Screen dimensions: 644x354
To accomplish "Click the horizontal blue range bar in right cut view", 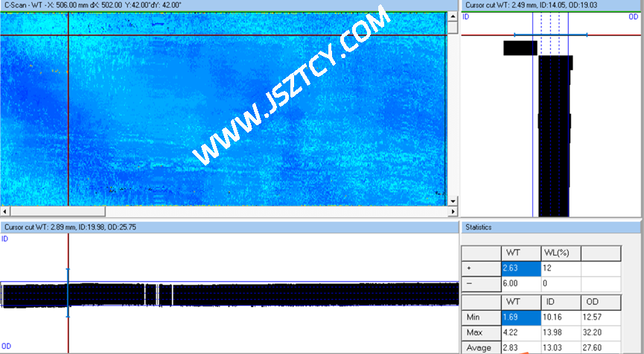I will [x=551, y=34].
